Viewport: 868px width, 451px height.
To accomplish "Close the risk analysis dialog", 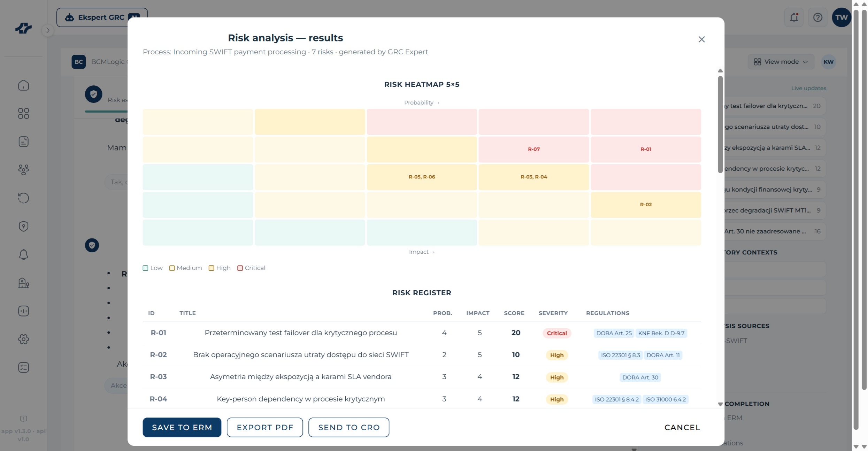I will pos(702,39).
